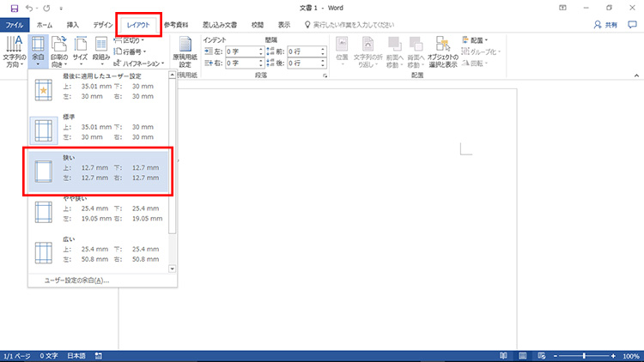Click the 印刷の向き orientation icon
The image size is (644, 362).
point(58,52)
